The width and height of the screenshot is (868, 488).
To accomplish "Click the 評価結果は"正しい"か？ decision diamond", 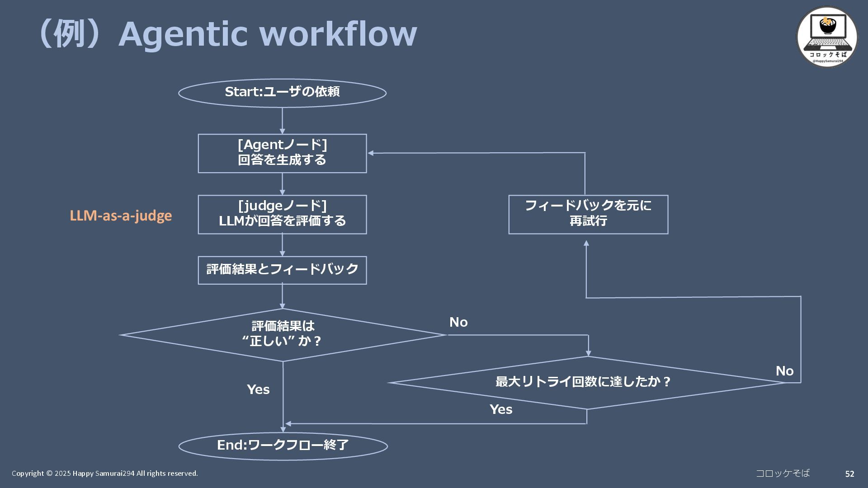I will 283,334.
